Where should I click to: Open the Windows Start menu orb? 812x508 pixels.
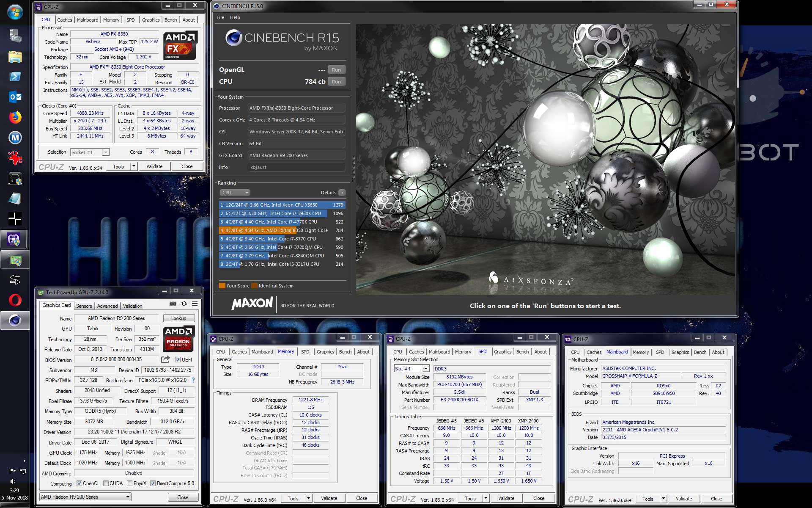click(x=15, y=12)
